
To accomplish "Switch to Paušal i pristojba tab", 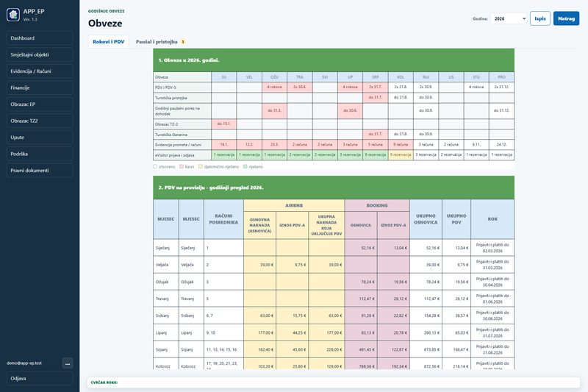I will tap(160, 42).
